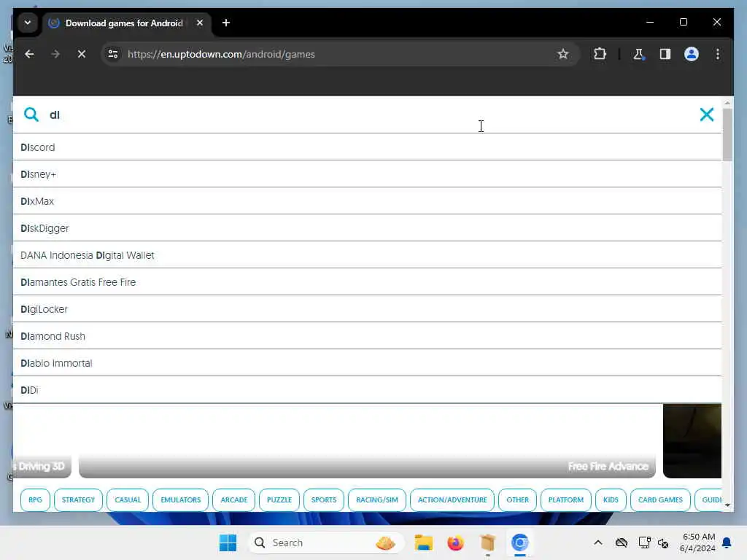Click the page vertical scrollbar thumb

[x=727, y=135]
